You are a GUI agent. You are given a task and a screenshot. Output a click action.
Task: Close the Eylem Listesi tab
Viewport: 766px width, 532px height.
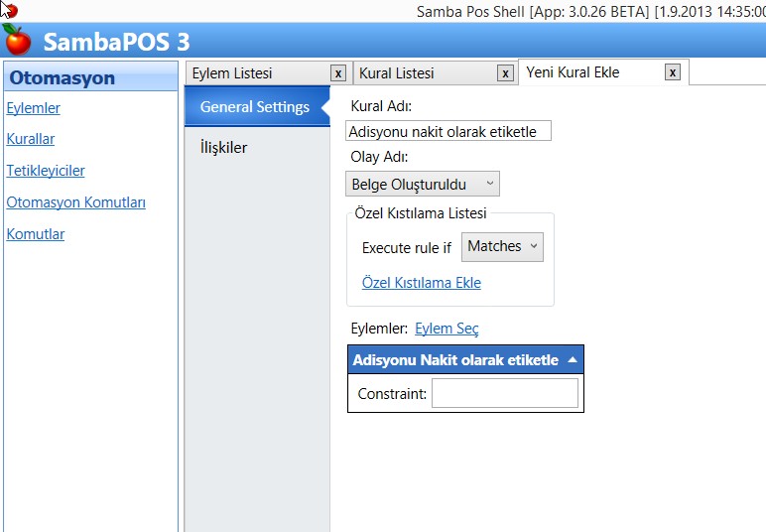pyautogui.click(x=338, y=73)
